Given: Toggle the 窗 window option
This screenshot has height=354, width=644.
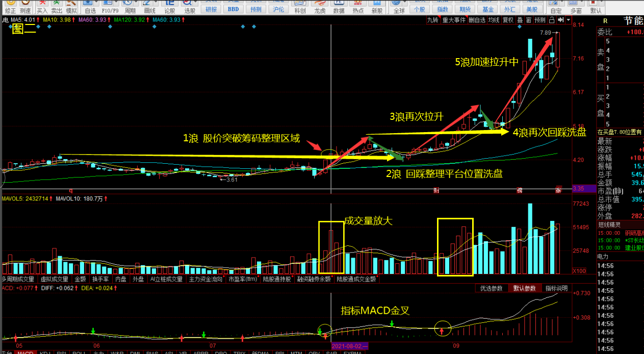Looking at the screenshot, I should [529, 20].
